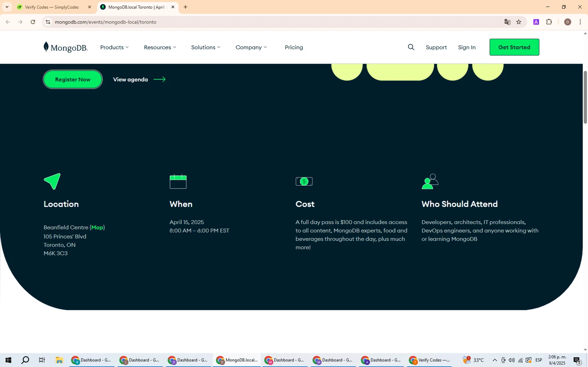This screenshot has width=588, height=367.
Task: Open the Google Translate icon in address bar
Action: coord(507,22)
